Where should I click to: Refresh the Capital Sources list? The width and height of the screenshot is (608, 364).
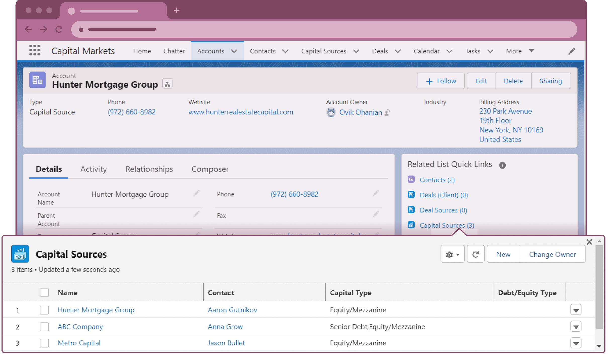click(x=475, y=254)
